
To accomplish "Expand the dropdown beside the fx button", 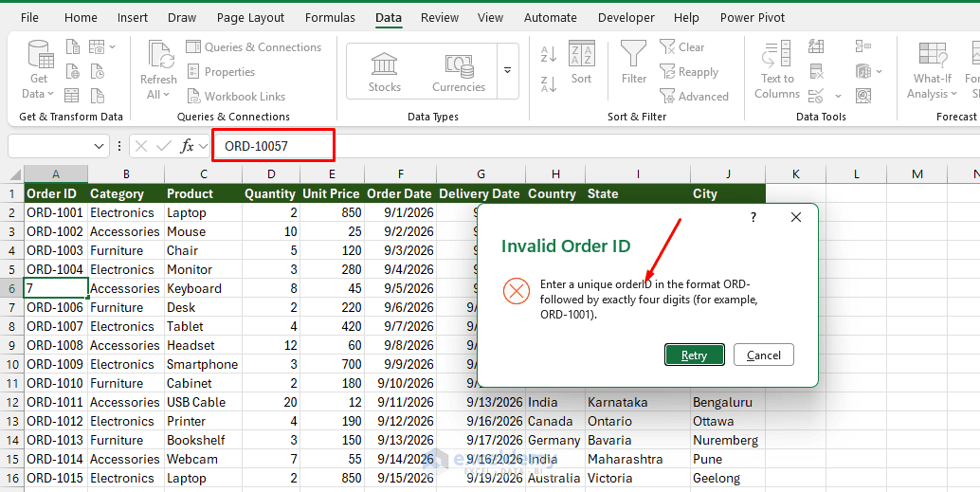I will tap(203, 146).
